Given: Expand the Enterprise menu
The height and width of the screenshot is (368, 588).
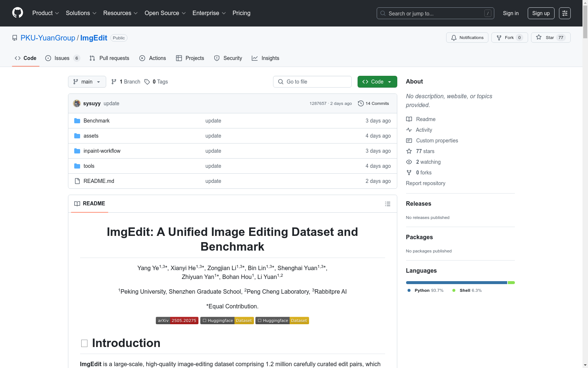Looking at the screenshot, I should click(209, 13).
